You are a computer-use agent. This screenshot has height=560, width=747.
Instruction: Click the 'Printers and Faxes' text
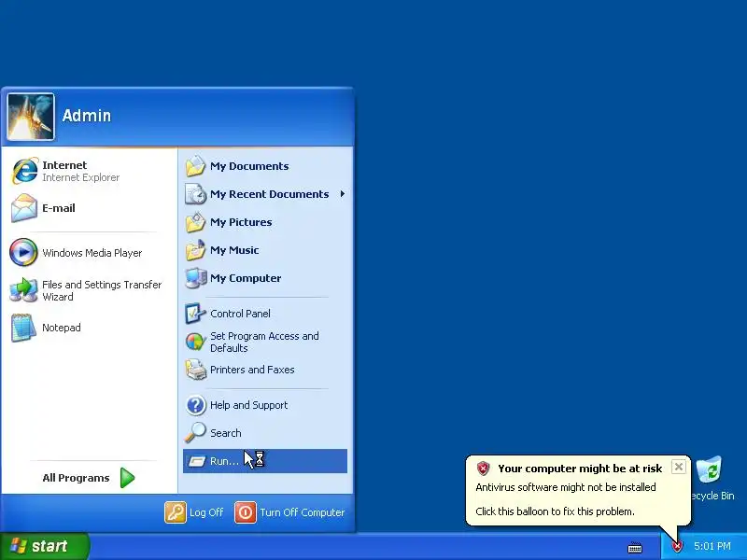pos(252,370)
